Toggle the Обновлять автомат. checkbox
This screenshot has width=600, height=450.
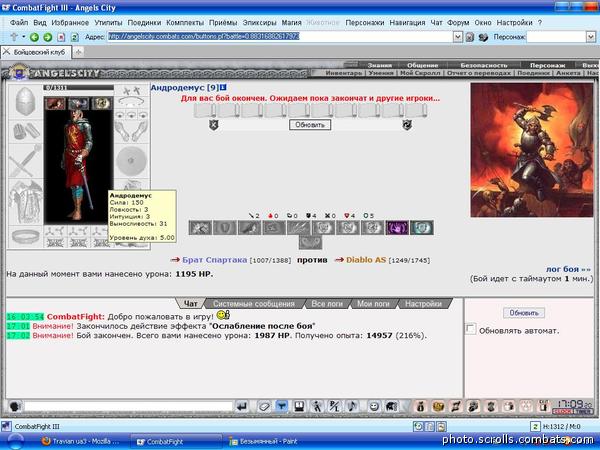click(470, 329)
